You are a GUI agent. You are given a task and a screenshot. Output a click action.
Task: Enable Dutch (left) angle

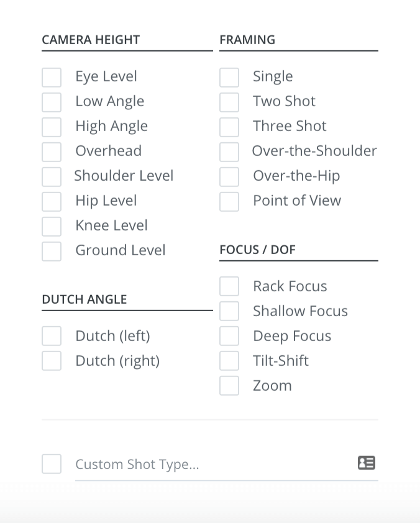click(x=52, y=335)
